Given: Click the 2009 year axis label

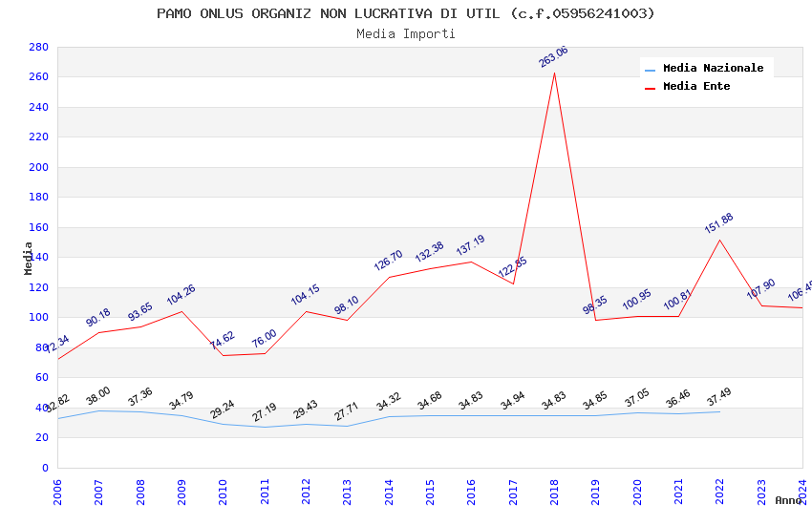Looking at the screenshot, I should tap(182, 492).
